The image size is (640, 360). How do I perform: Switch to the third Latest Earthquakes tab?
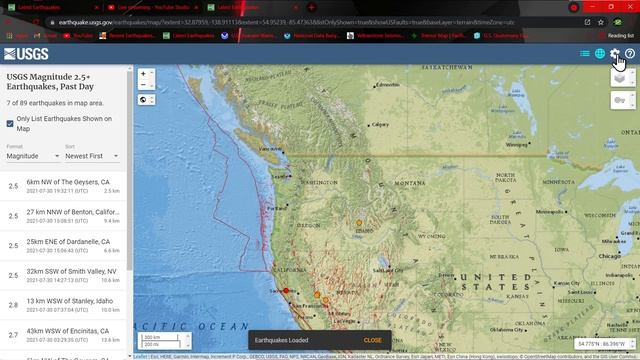[252, 7]
